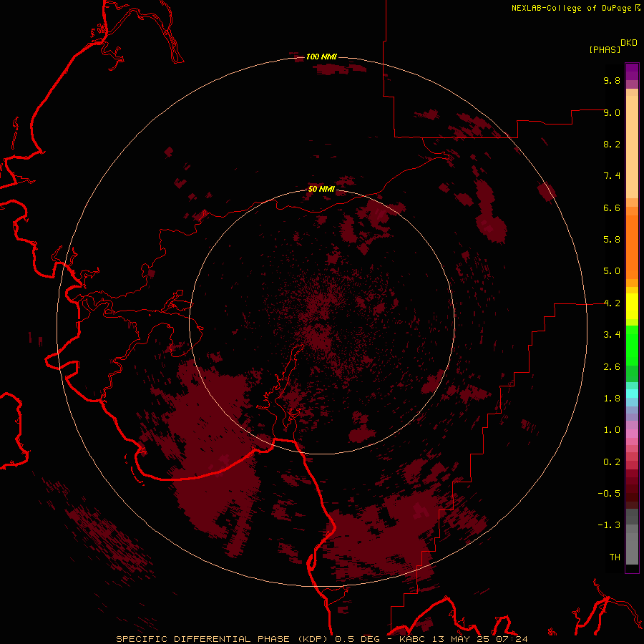Screen dimensions: 644x644
Task: Click the 1.0 legend value
Action: pos(612,430)
